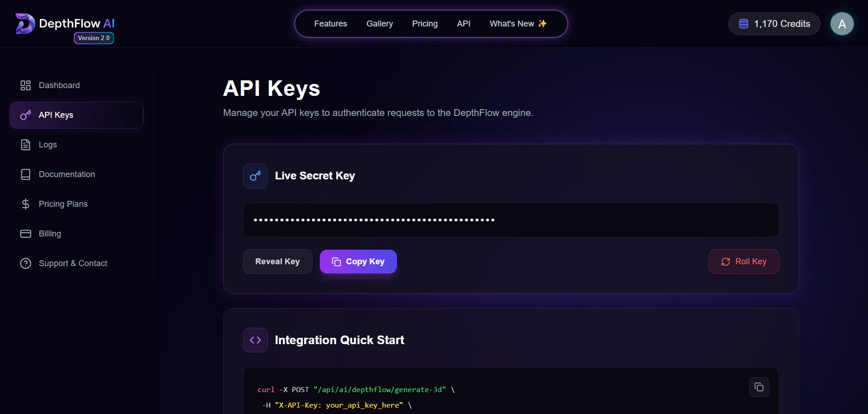Click the Documentation book icon
The image size is (868, 414).
pos(26,174)
